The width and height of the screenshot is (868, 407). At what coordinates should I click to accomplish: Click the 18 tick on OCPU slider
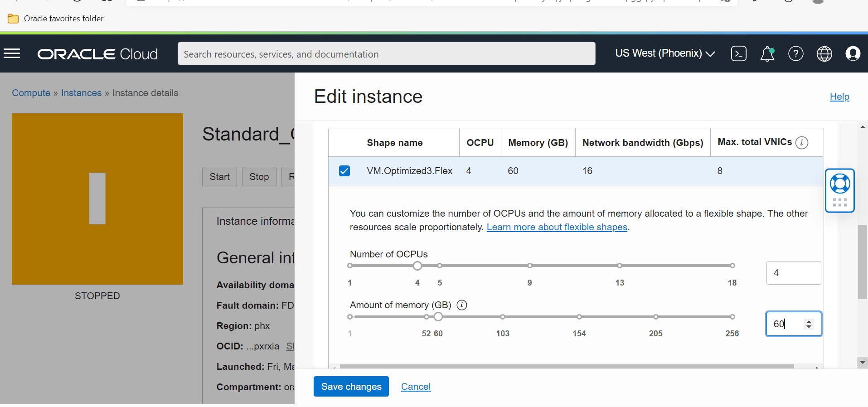coord(732,266)
